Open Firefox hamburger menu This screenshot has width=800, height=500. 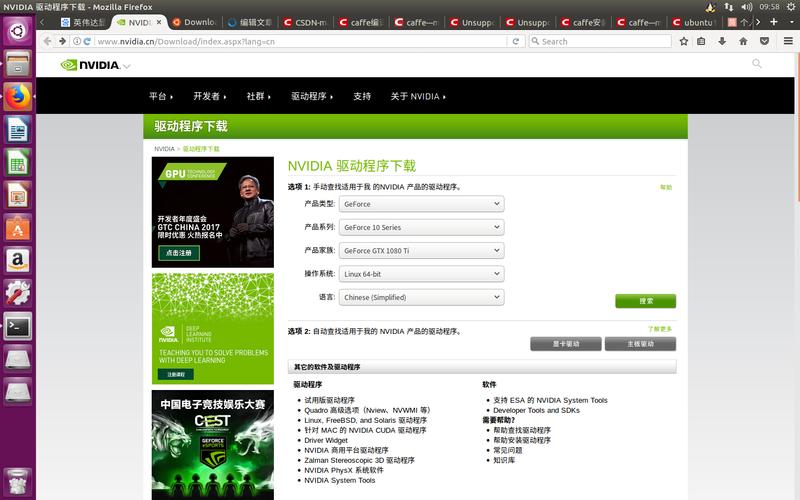(x=788, y=41)
